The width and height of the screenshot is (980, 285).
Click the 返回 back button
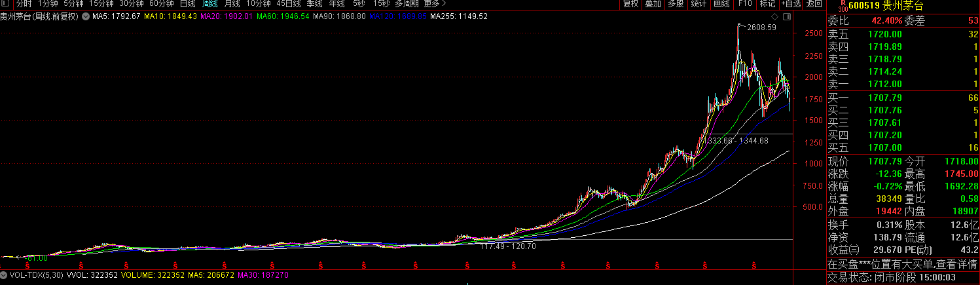(x=814, y=4)
